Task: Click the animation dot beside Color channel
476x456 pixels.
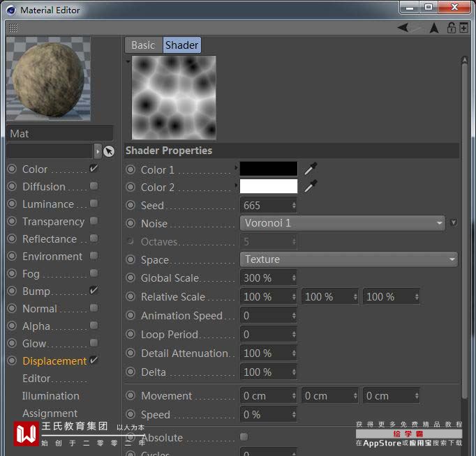Action: pos(12,169)
